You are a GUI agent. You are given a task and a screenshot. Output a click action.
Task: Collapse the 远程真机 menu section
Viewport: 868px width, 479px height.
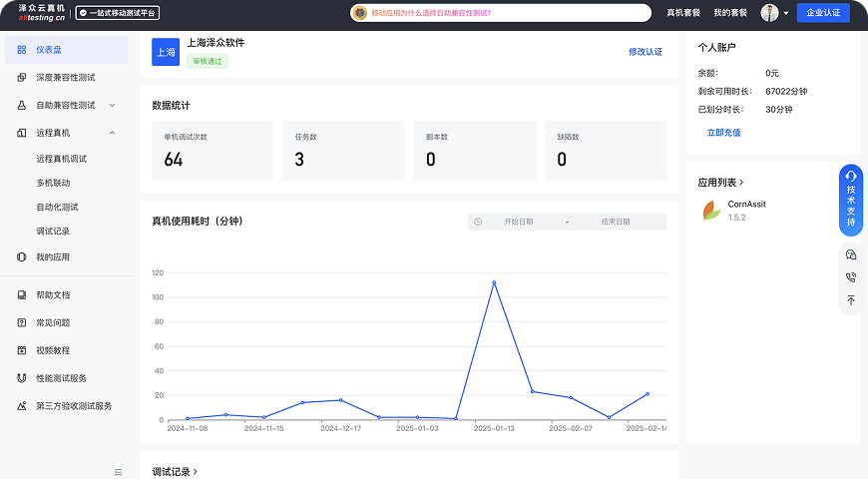click(x=112, y=133)
